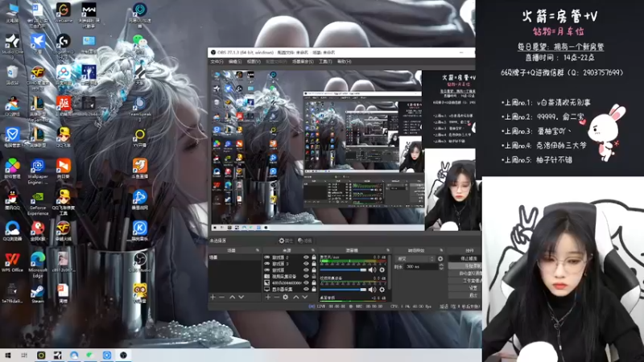644x362 pixels.
Task: Toggle lock on the display capture bottom row
Action: pos(314,289)
